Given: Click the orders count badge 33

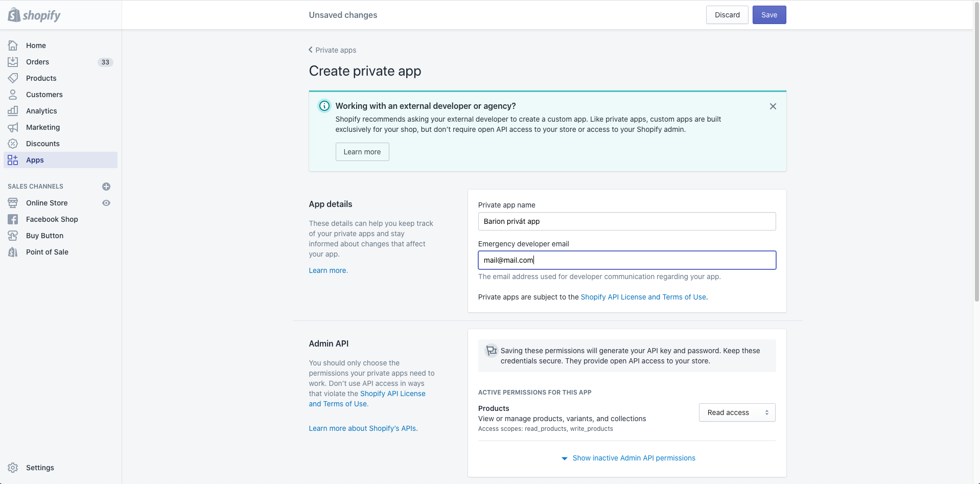Looking at the screenshot, I should click(x=105, y=62).
